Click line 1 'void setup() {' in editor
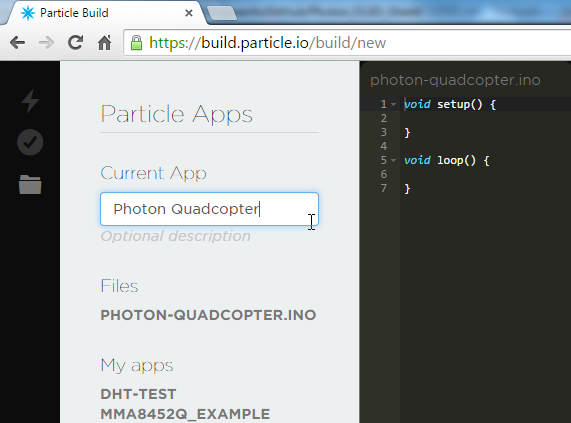 point(450,104)
